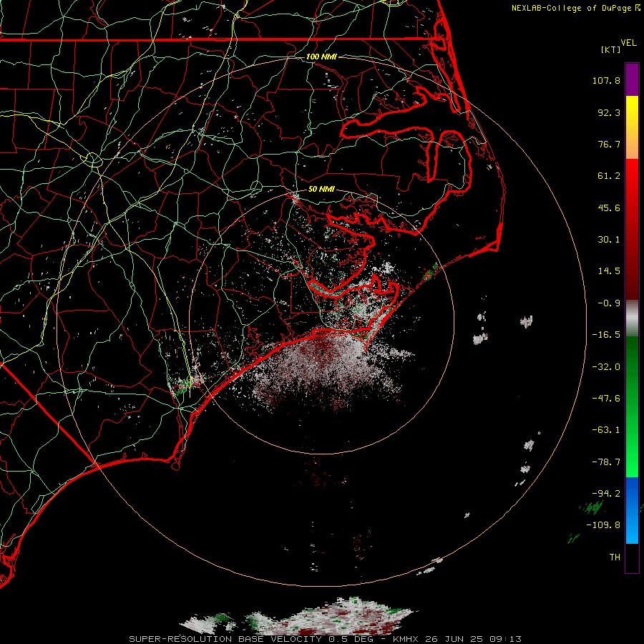Pick the purple segment of the color bar
Image resolution: width=644 pixels, height=644 pixels.
click(632, 79)
